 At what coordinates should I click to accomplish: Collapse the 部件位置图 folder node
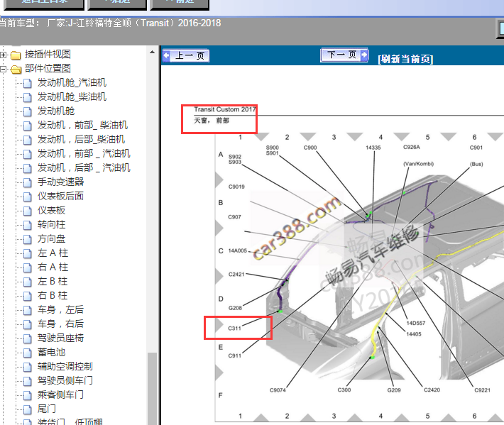[x=3, y=69]
